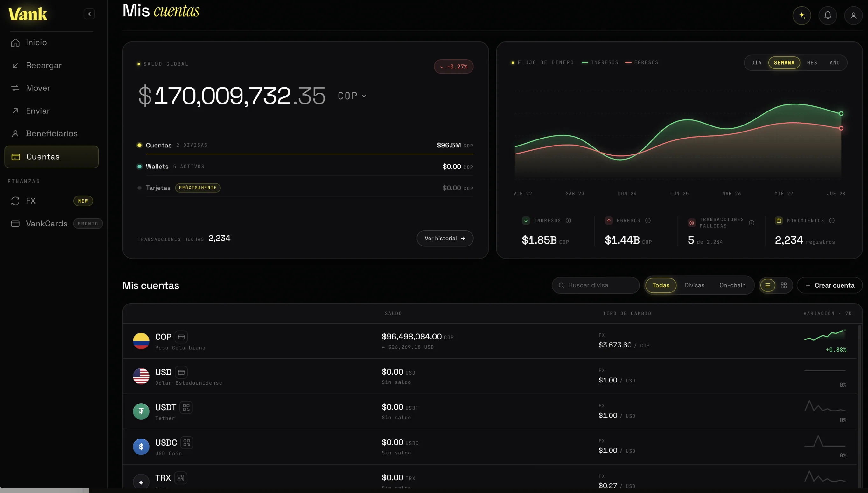
Task: Click the Colombian flag icon for COP
Action: (x=141, y=341)
